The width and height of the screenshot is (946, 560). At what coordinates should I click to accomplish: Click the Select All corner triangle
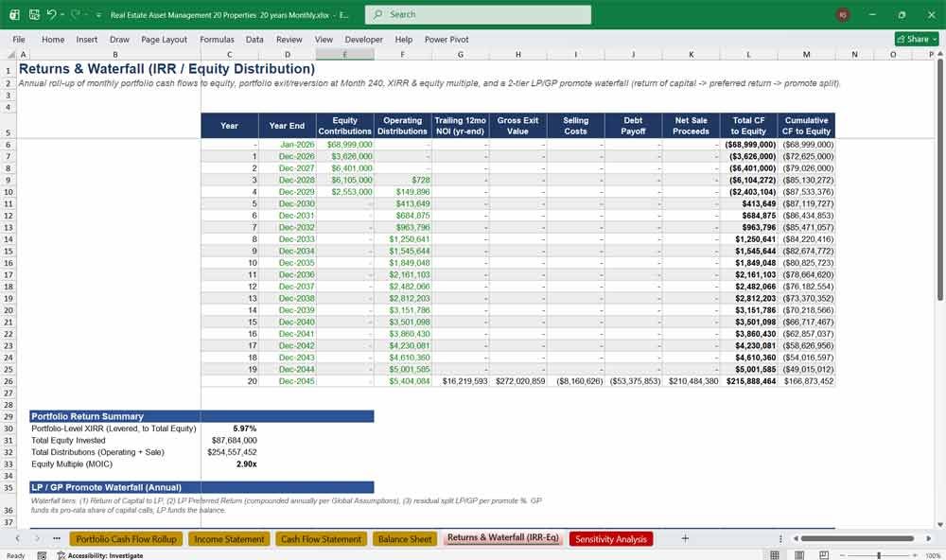point(9,54)
